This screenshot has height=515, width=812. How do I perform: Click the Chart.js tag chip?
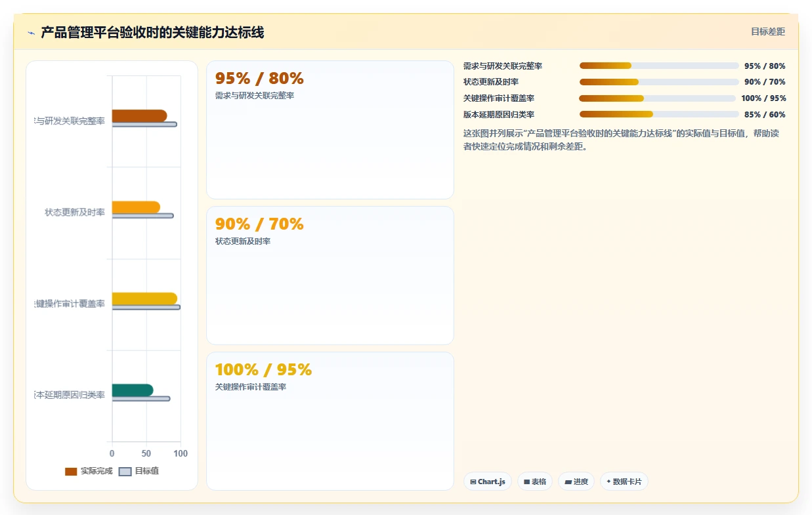click(488, 482)
